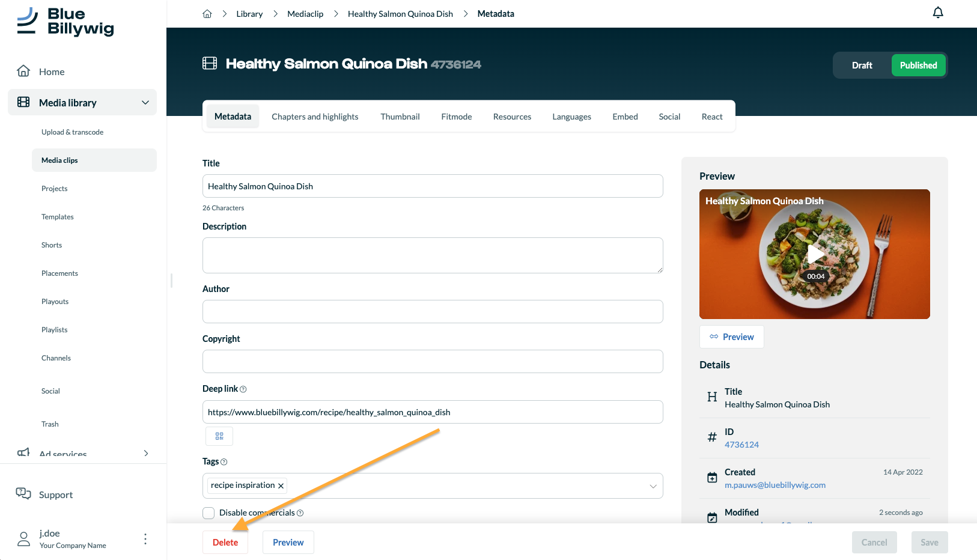Open the Support chat icon
The image size is (977, 560).
tap(23, 494)
